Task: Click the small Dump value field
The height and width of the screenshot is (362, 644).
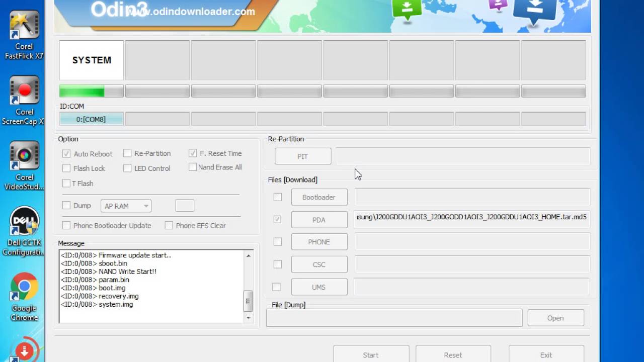Action: [185, 206]
